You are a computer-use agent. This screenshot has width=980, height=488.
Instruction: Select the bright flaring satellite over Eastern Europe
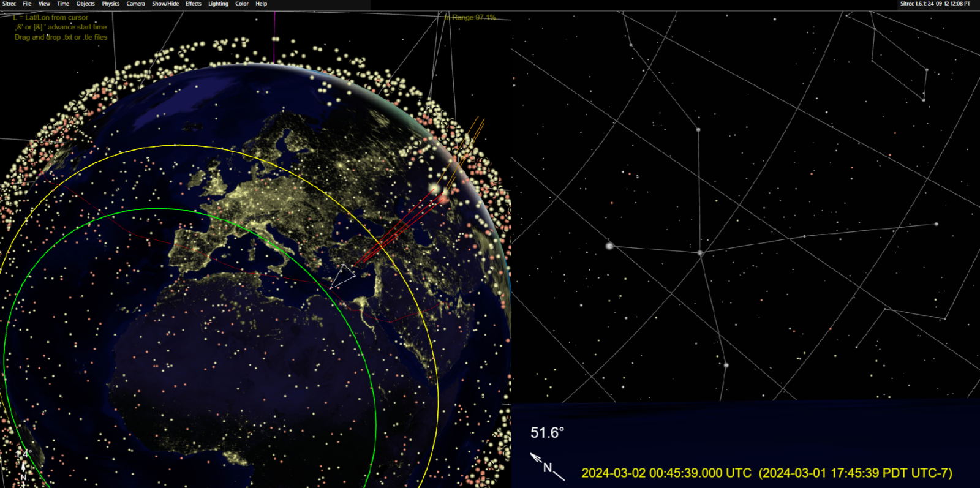pos(435,187)
